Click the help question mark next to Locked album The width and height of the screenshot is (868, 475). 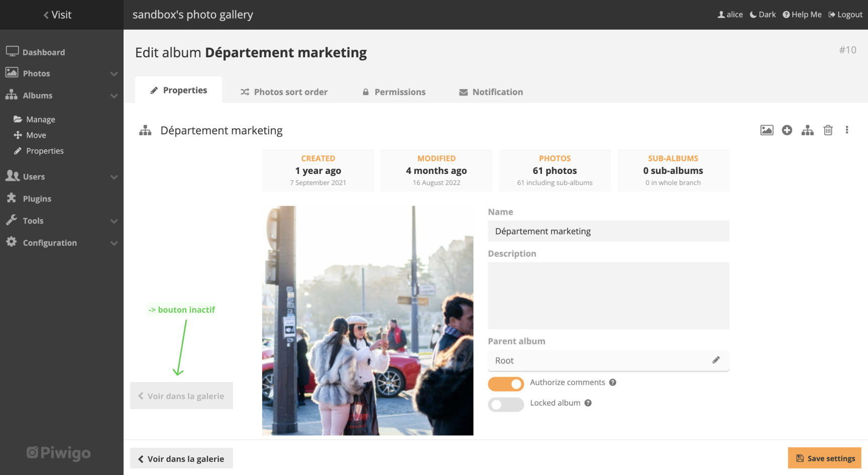[588, 403]
